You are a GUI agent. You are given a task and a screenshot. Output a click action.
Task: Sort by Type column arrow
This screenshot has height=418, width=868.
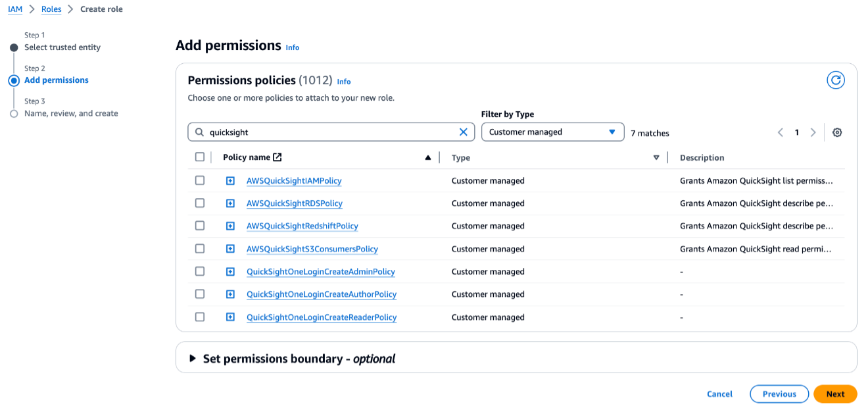(x=656, y=158)
